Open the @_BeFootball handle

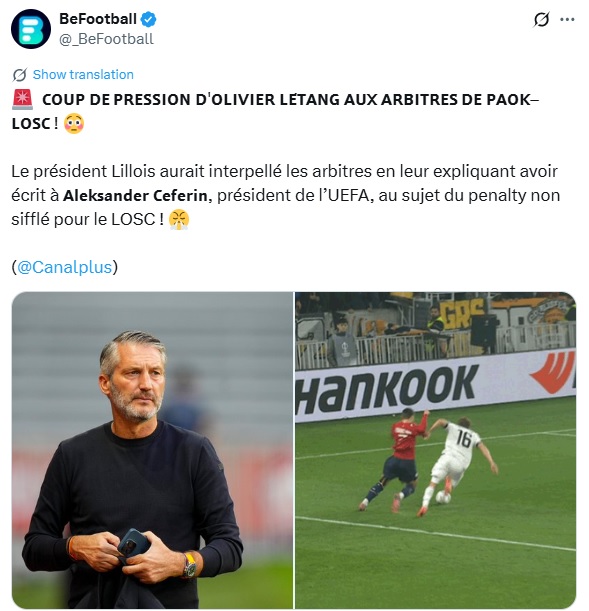coord(106,39)
